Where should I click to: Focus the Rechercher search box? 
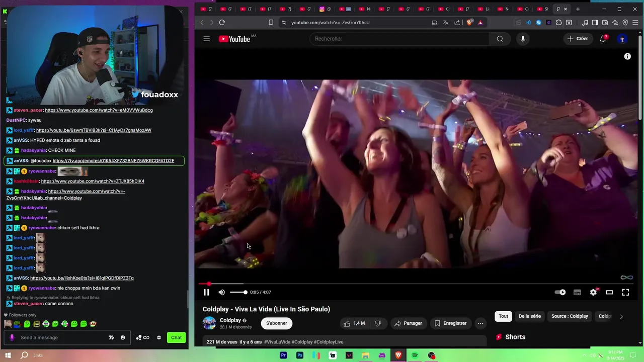400,39
